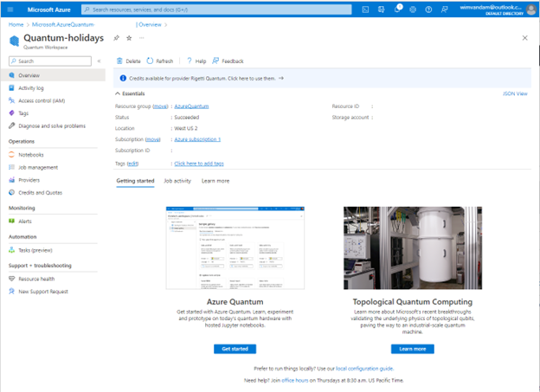
Task: Click the Get started button
Action: [235, 349]
